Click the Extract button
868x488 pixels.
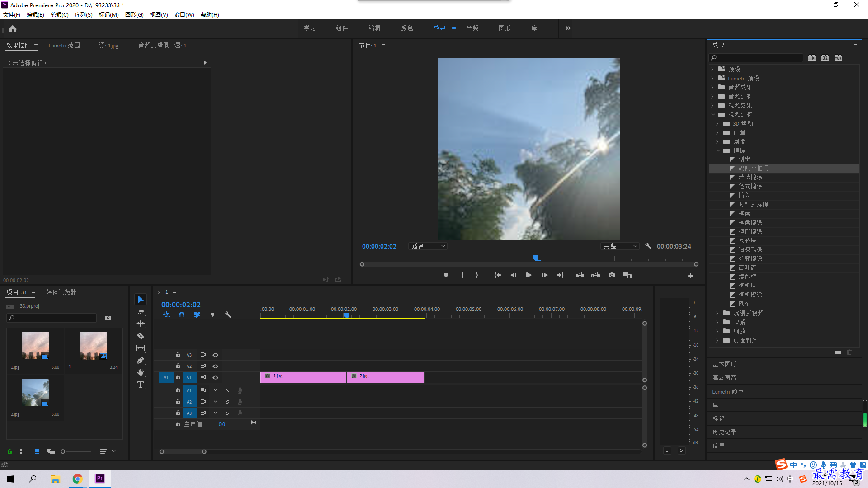point(595,275)
